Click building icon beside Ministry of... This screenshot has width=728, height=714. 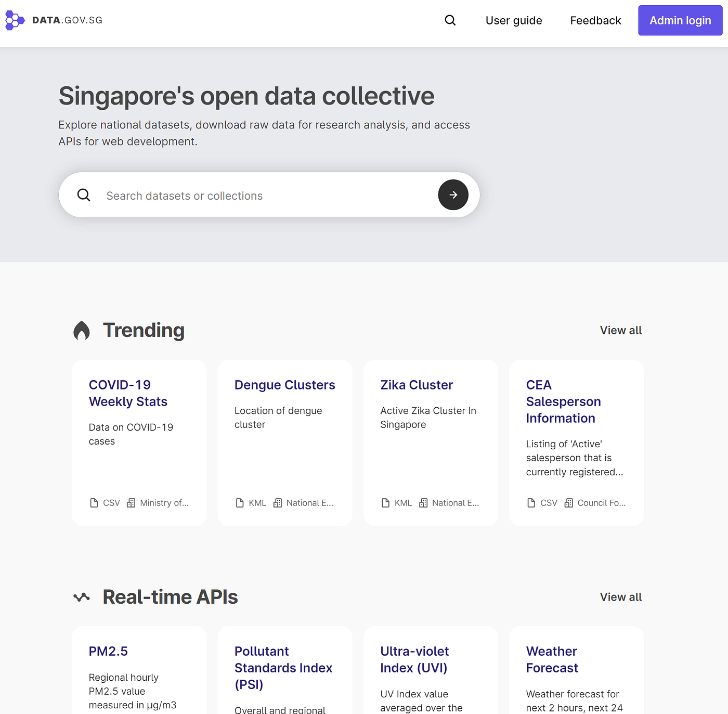pos(131,503)
